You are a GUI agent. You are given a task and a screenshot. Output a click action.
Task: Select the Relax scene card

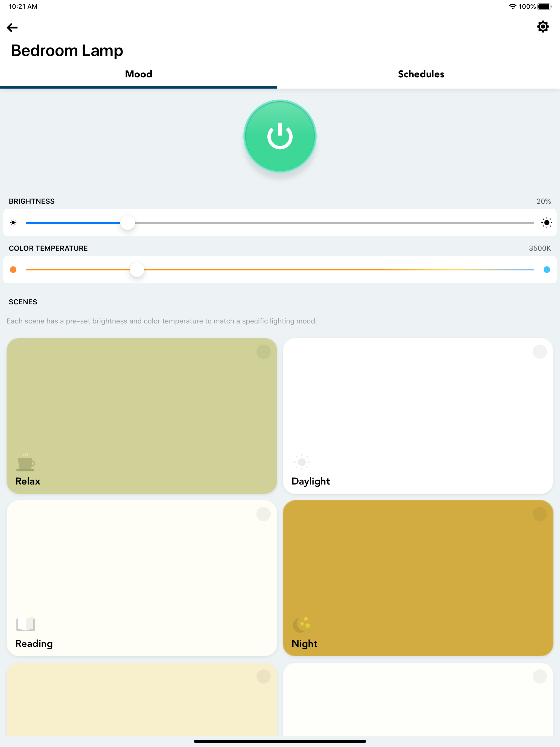[x=142, y=416]
